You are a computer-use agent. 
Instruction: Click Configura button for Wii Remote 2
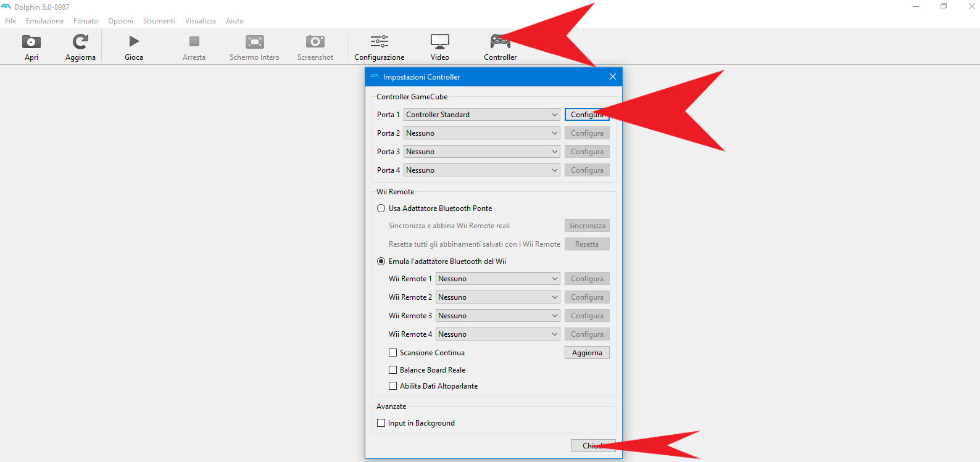tap(587, 297)
